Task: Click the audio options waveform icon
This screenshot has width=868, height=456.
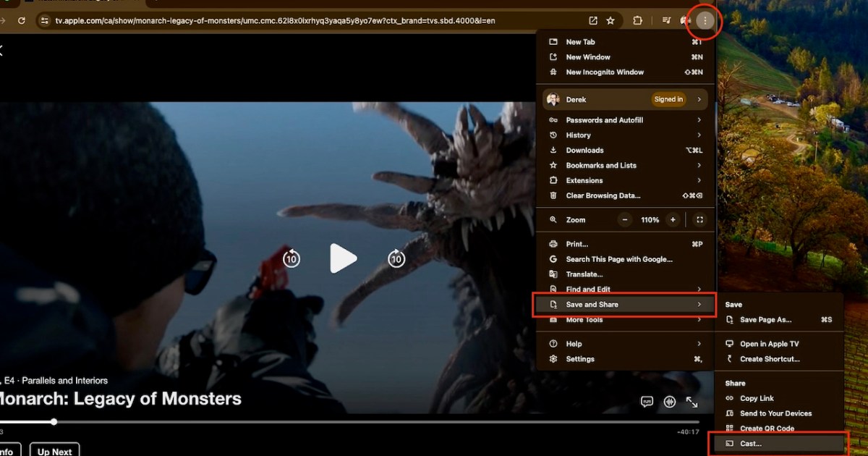Action: (x=670, y=402)
